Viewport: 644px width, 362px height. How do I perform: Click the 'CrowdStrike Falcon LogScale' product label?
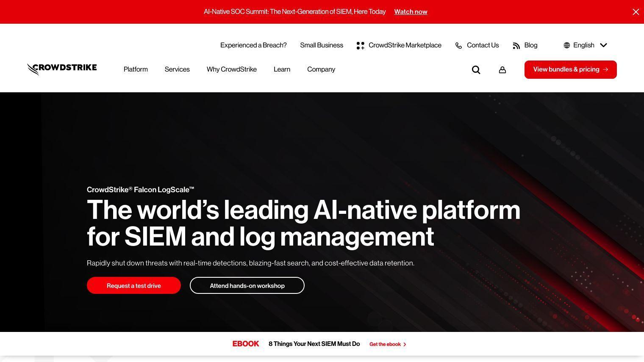pyautogui.click(x=140, y=190)
